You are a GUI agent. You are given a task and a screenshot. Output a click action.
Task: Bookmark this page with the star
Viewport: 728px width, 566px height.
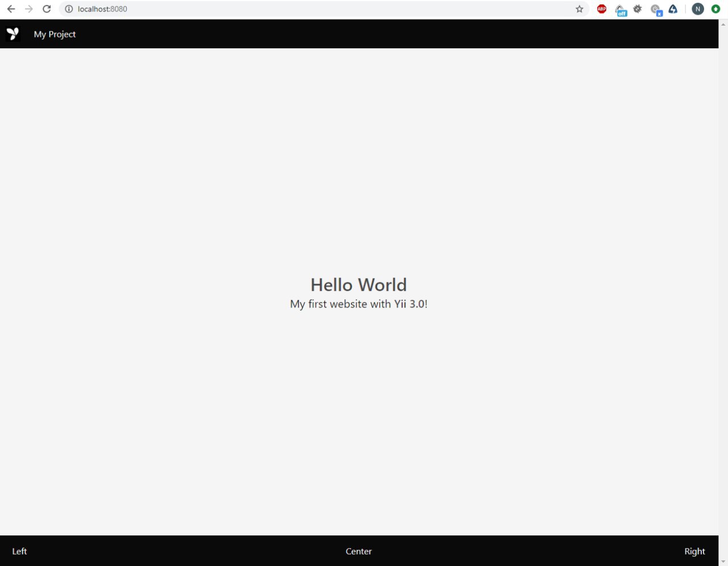pos(580,9)
